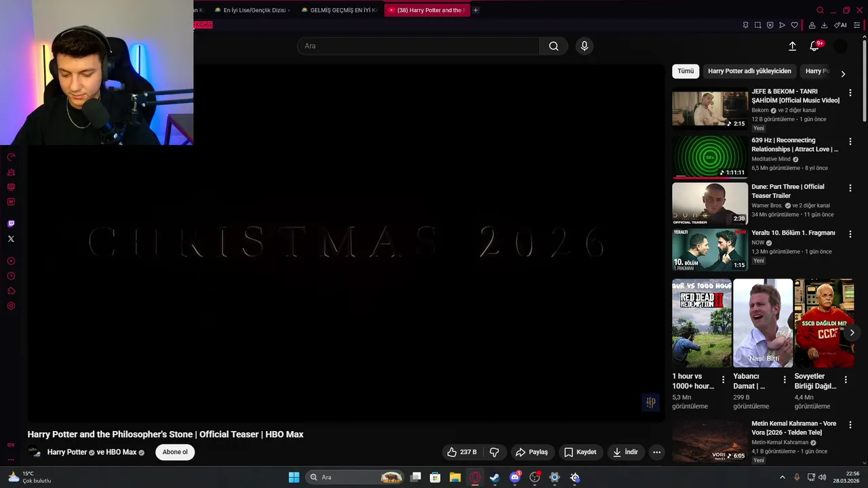Click the İndir download button
Viewport: 868px width, 488px height.
[x=626, y=452]
